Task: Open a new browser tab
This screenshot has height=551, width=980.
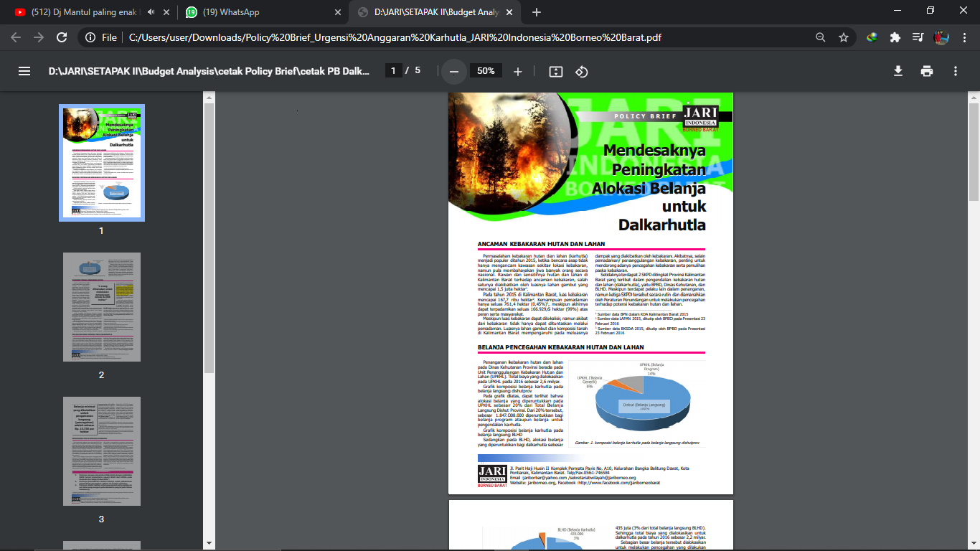Action: (537, 12)
